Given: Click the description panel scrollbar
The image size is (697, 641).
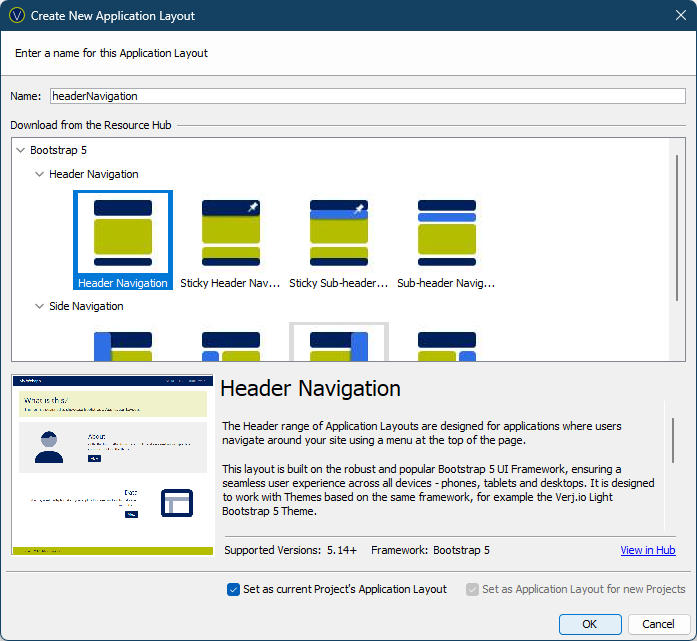Looking at the screenshot, I should coord(673,440).
